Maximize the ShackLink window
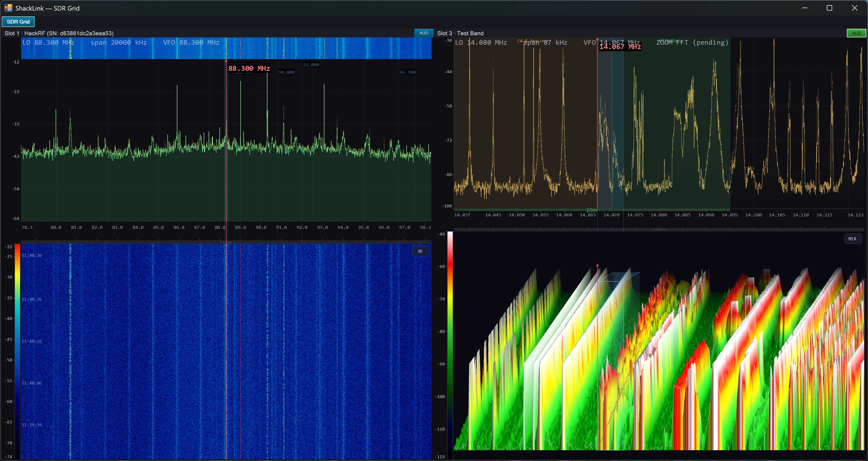This screenshot has width=868, height=461. [829, 8]
